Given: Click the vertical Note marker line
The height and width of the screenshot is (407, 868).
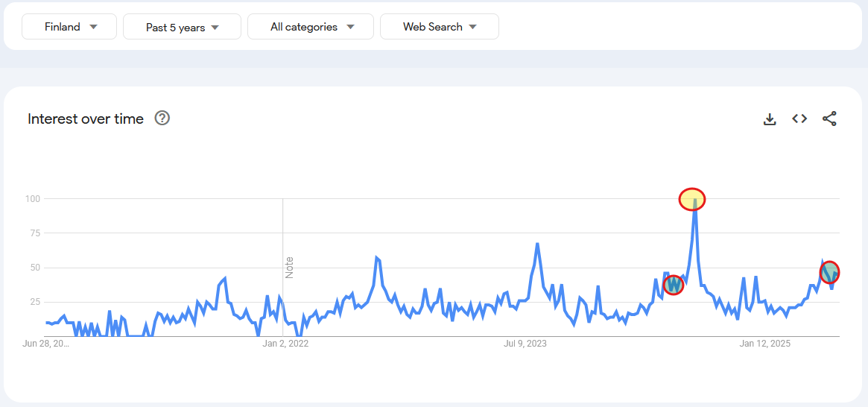Looking at the screenshot, I should (x=283, y=267).
